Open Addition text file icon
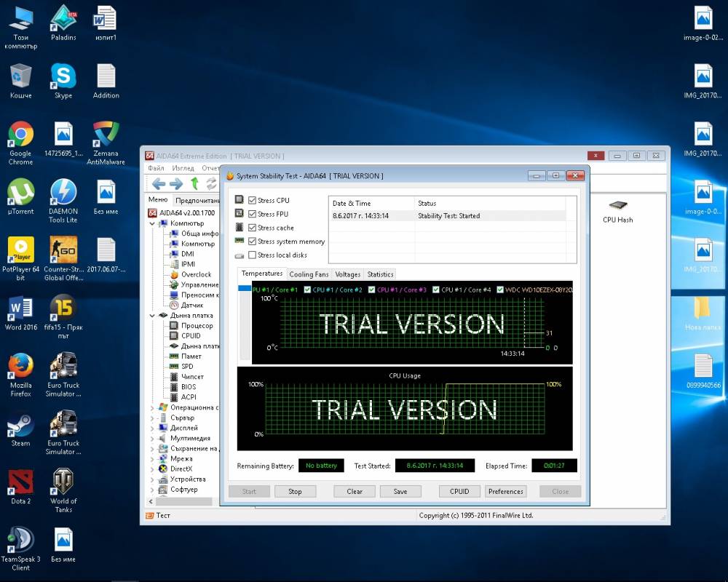728x582 pixels. click(x=106, y=80)
